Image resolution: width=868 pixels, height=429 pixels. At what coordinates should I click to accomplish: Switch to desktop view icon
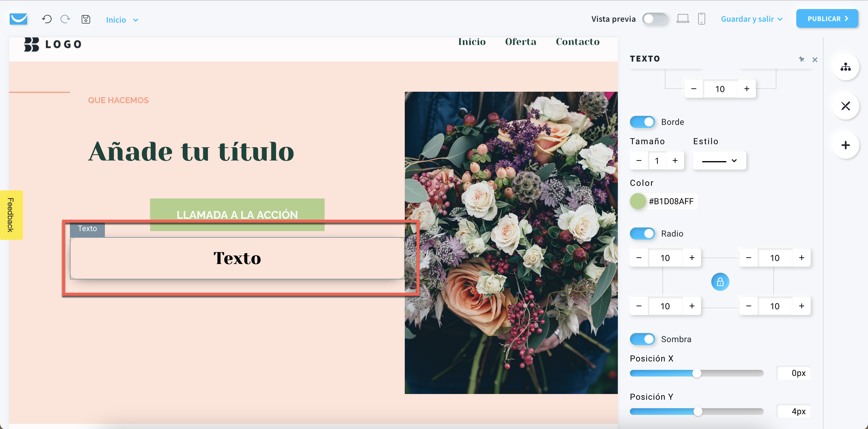[x=683, y=18]
